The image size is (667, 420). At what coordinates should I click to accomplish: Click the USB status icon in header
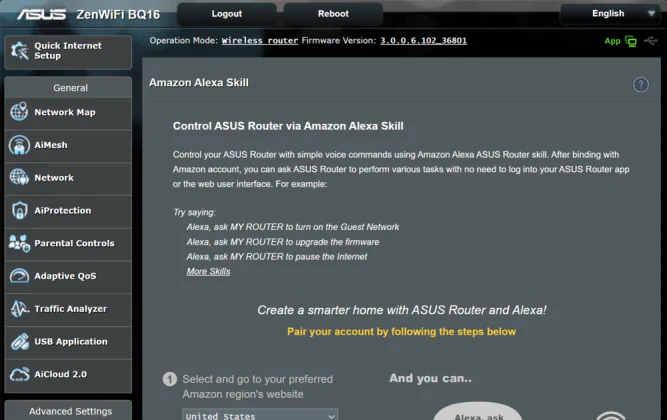click(650, 41)
